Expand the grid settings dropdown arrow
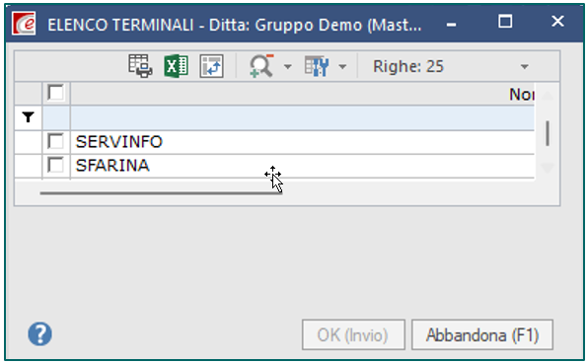Image resolution: width=588 pixels, height=364 pixels. click(x=342, y=67)
